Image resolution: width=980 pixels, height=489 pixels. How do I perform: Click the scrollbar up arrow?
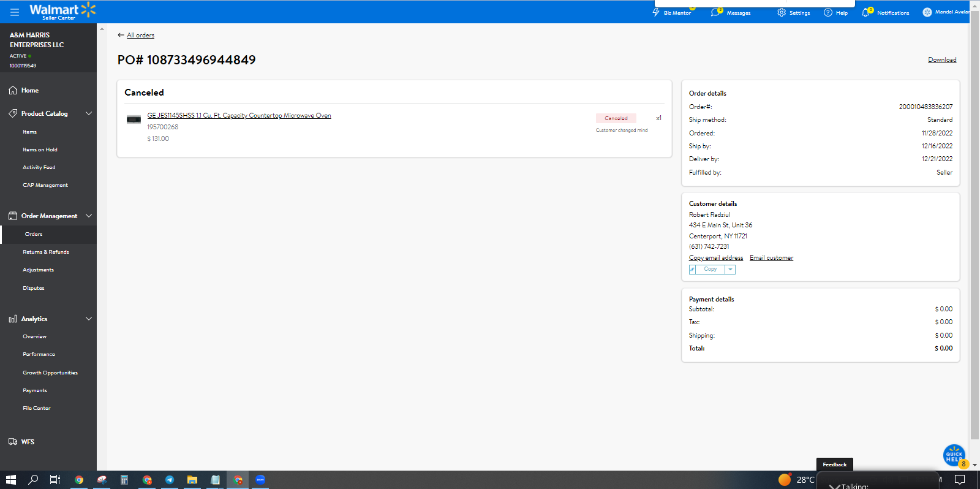click(974, 6)
